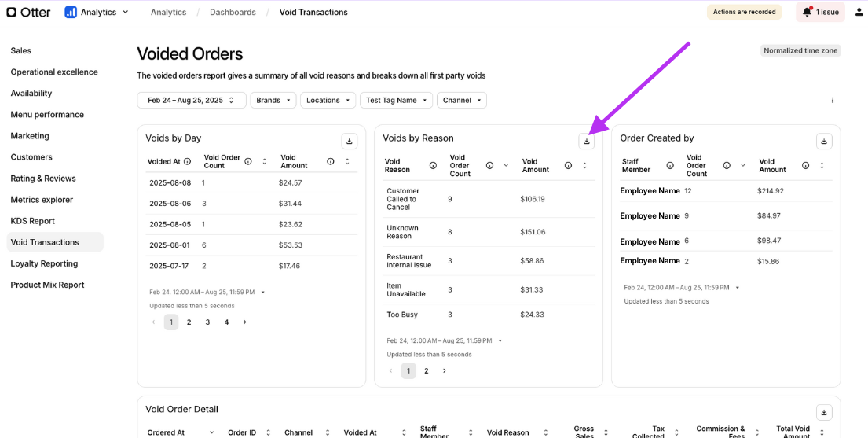
Task: Click the three-dot dashboard options menu
Action: click(833, 101)
